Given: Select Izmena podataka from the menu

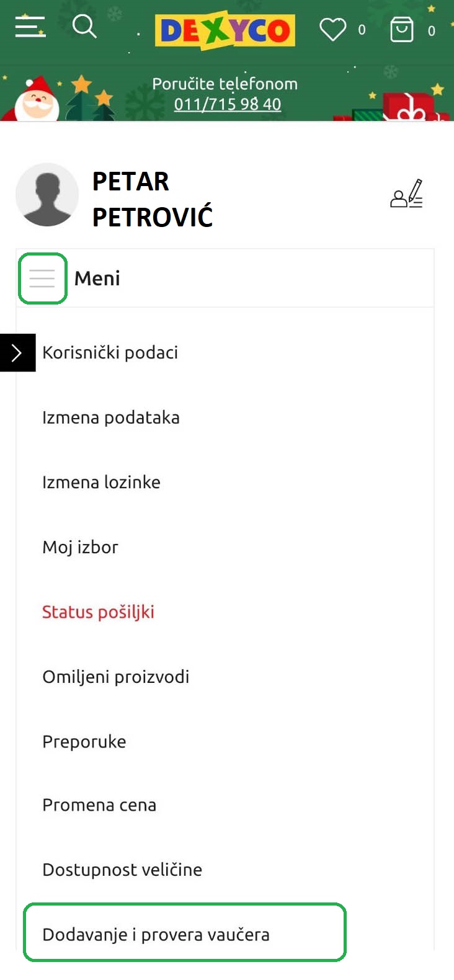Looking at the screenshot, I should [x=111, y=417].
